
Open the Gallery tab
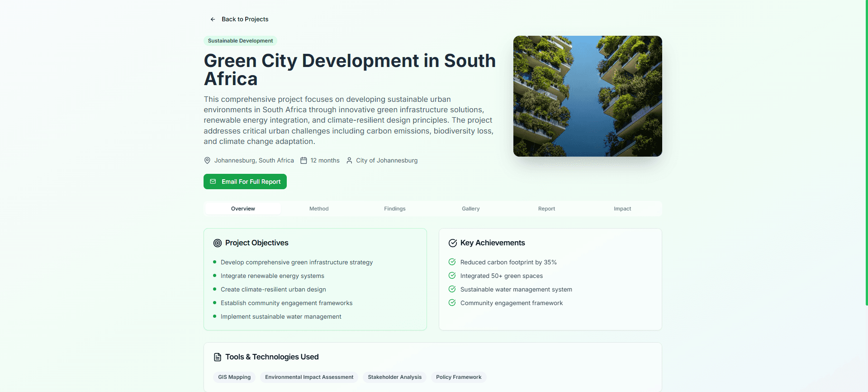click(471, 209)
